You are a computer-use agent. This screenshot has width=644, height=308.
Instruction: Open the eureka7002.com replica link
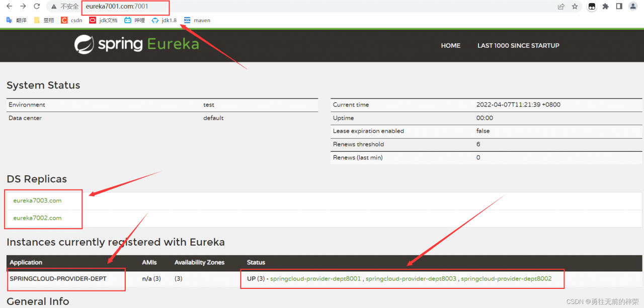coord(37,218)
